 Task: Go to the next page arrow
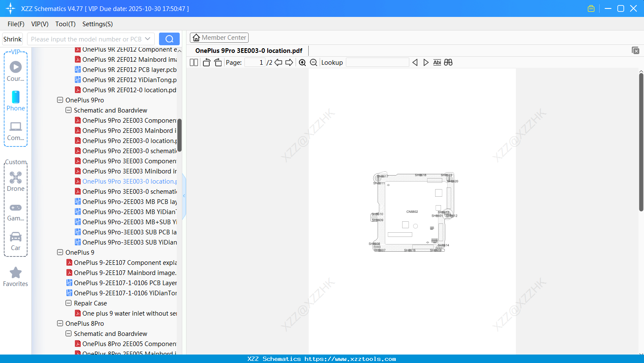coord(289,63)
